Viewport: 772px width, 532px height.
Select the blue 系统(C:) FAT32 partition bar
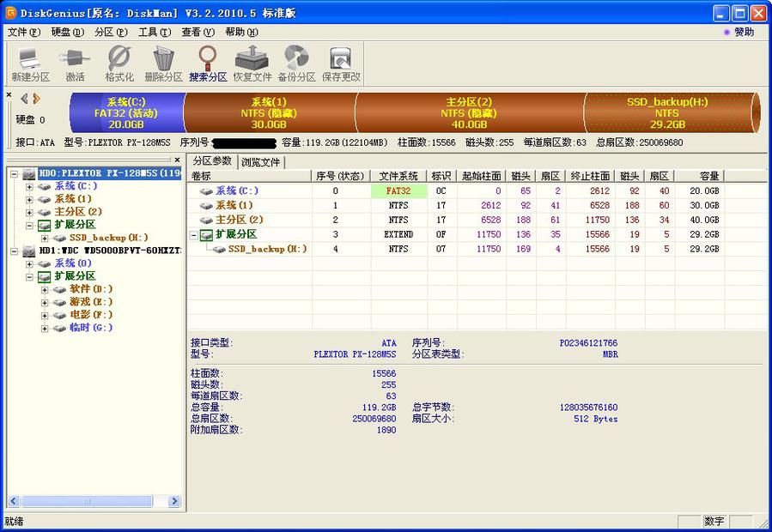126,113
